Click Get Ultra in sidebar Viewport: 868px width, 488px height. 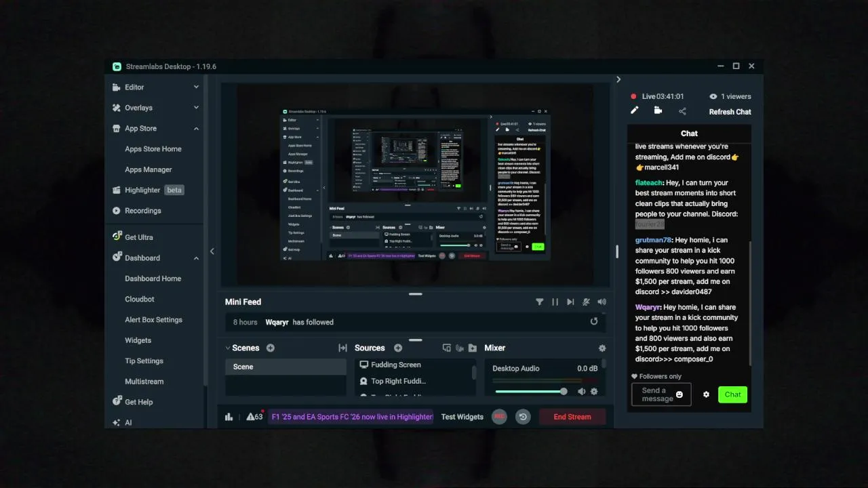139,237
